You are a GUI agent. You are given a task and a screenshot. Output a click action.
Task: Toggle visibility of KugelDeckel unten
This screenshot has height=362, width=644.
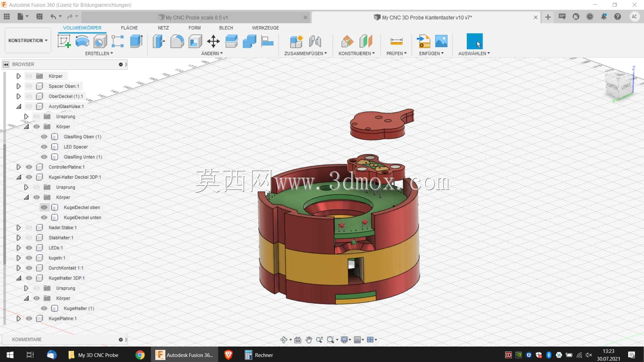[x=44, y=217]
